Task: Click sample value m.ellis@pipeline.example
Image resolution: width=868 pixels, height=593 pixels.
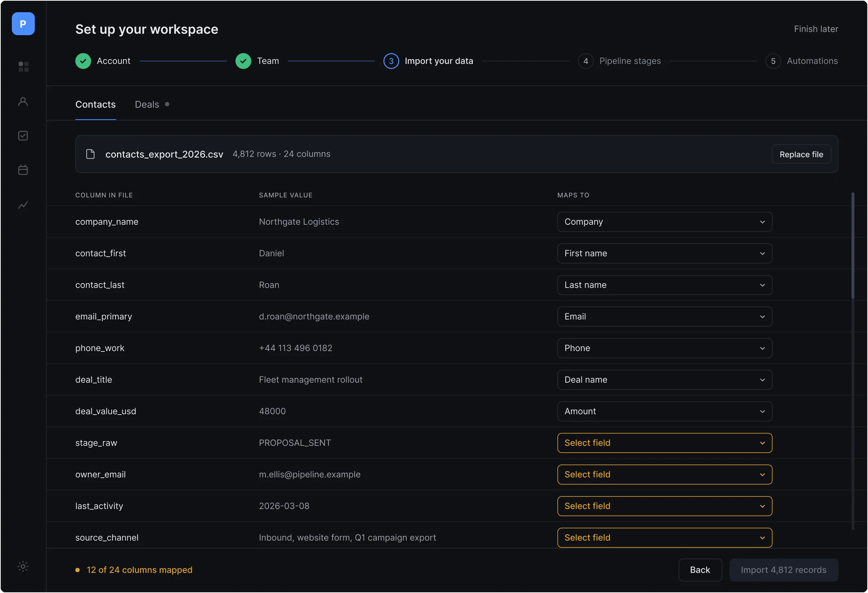Action: [x=310, y=475]
